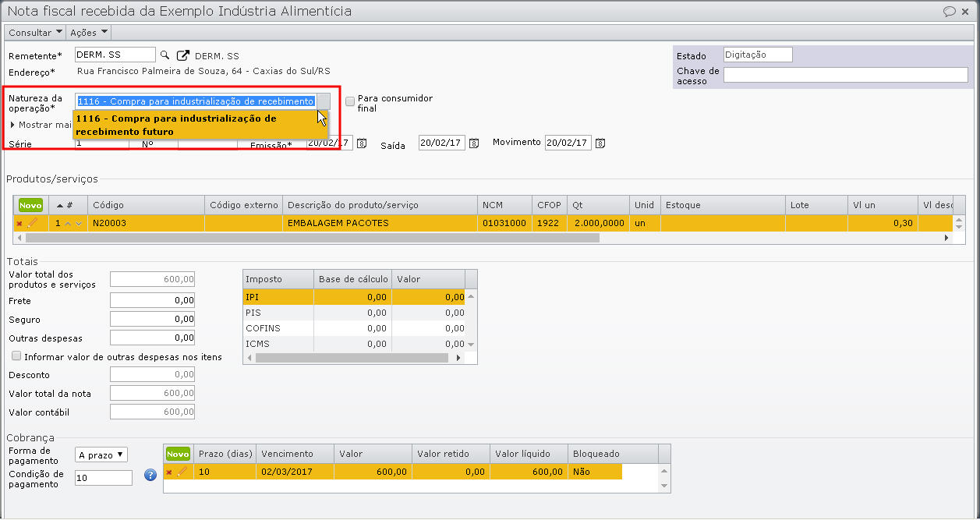Screen dimensions: 980x520
Task: Select PIS row in tax table
Action: [x=354, y=313]
